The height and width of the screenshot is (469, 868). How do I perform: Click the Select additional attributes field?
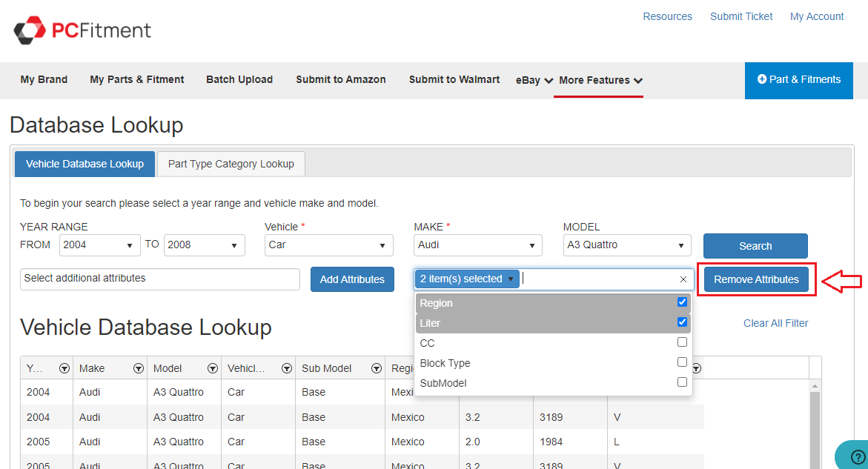[x=159, y=279]
